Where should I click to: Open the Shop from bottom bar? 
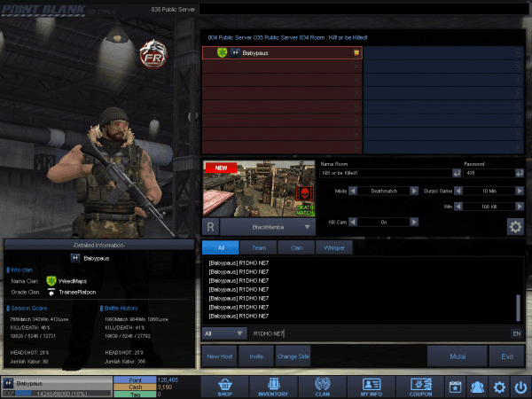coord(225,387)
